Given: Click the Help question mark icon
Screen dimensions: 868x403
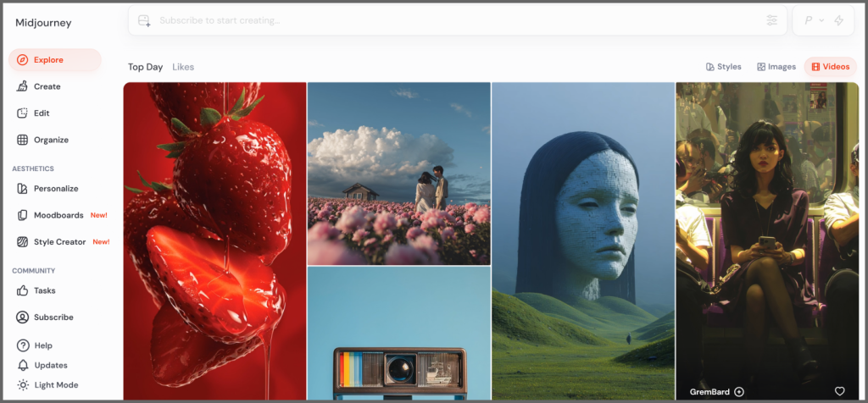Looking at the screenshot, I should [x=23, y=345].
